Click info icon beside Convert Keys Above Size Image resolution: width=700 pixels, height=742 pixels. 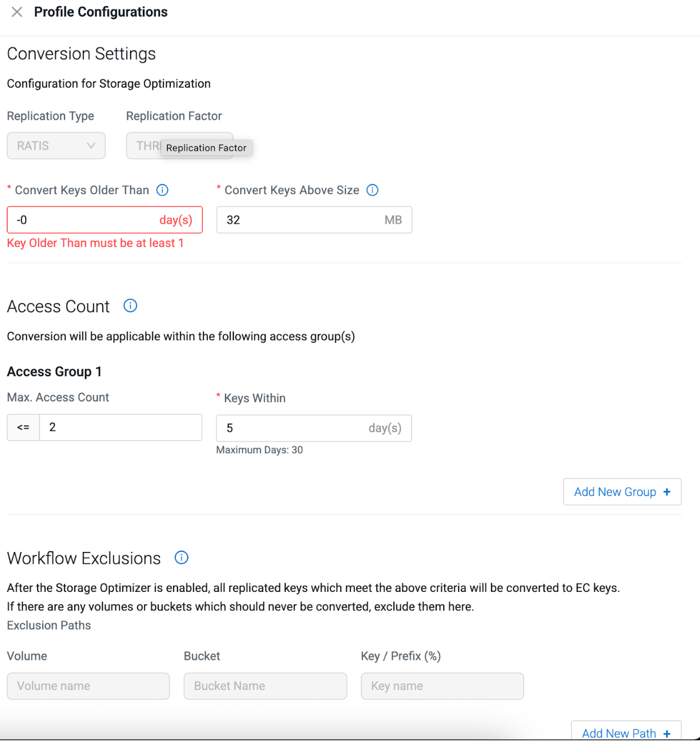pyautogui.click(x=372, y=190)
